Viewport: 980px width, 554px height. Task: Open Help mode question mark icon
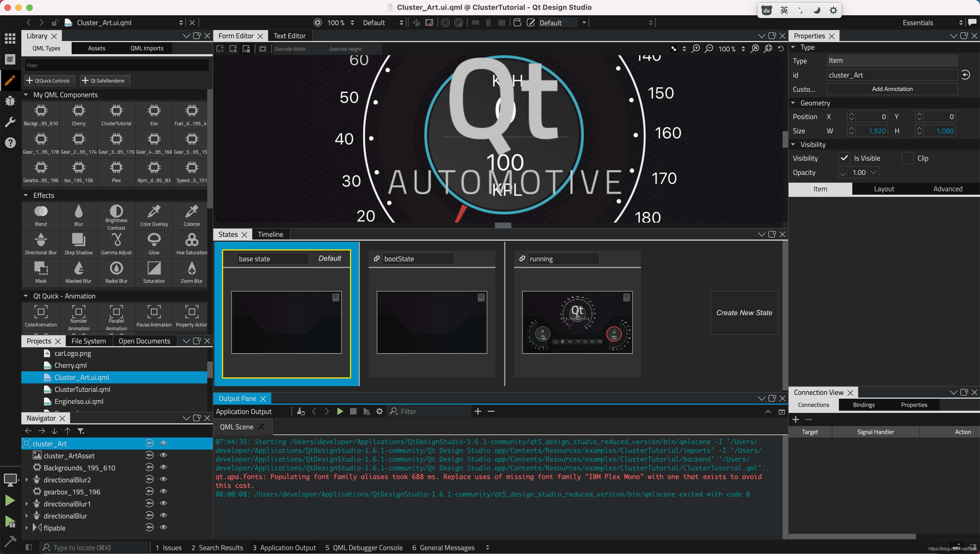pos(10,143)
